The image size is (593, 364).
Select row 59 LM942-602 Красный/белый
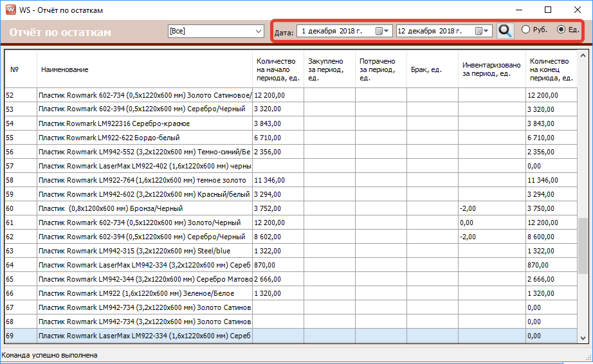(x=291, y=194)
